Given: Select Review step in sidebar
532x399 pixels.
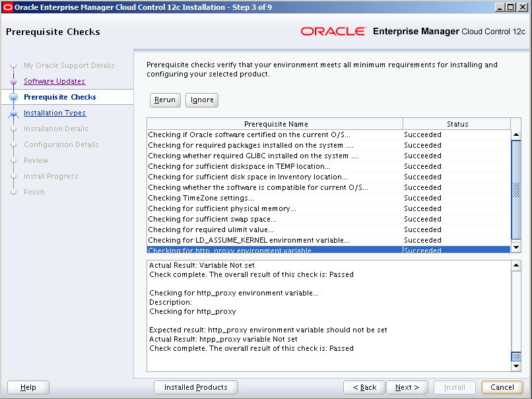Looking at the screenshot, I should tap(36, 160).
